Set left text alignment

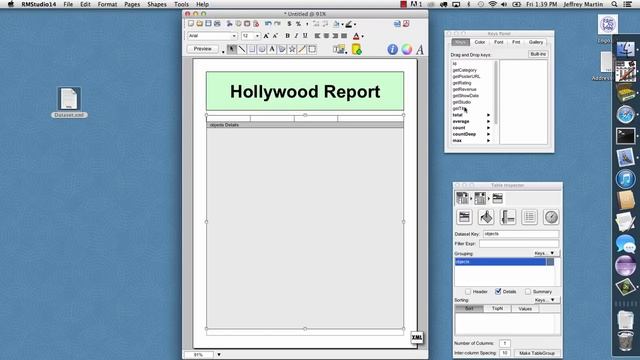point(317,36)
